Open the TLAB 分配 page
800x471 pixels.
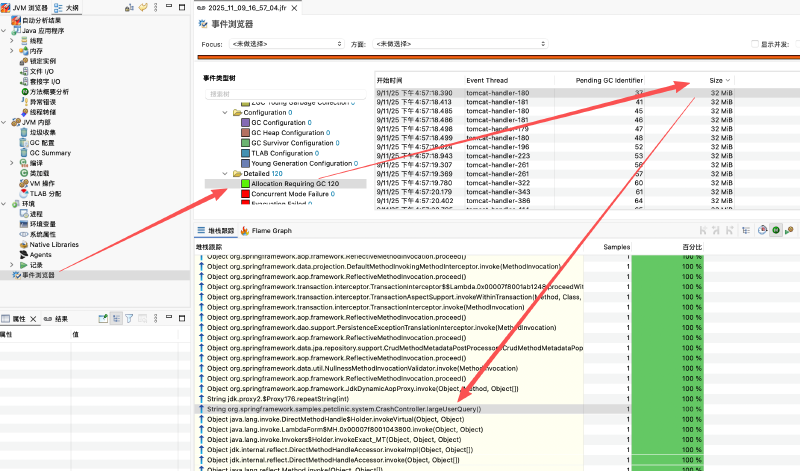[x=46, y=194]
